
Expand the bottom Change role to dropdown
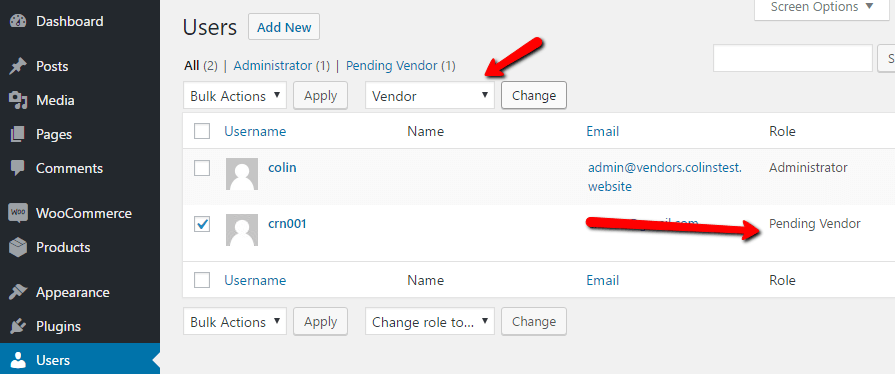pyautogui.click(x=429, y=321)
